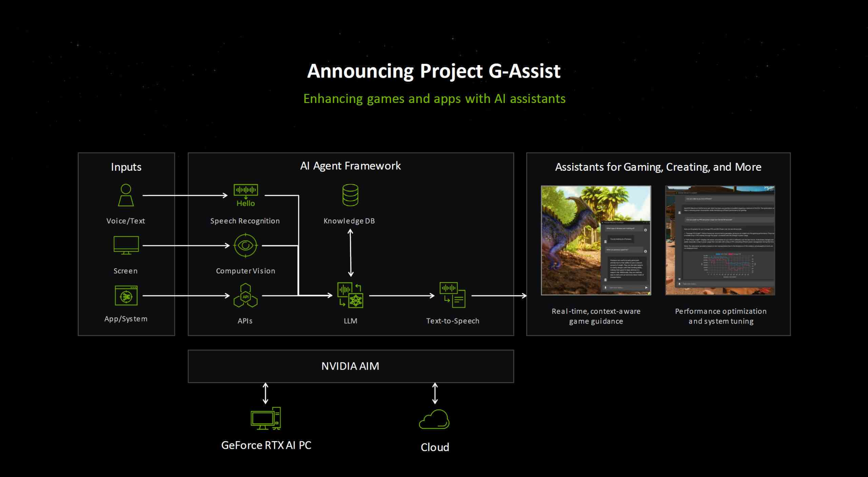This screenshot has height=477, width=868.
Task: Click the Assistants for Gaming heading
Action: point(658,167)
